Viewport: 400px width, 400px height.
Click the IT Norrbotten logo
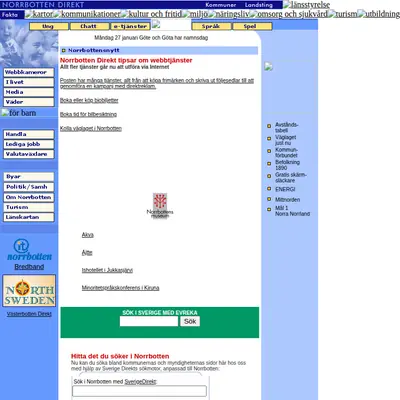(x=29, y=250)
